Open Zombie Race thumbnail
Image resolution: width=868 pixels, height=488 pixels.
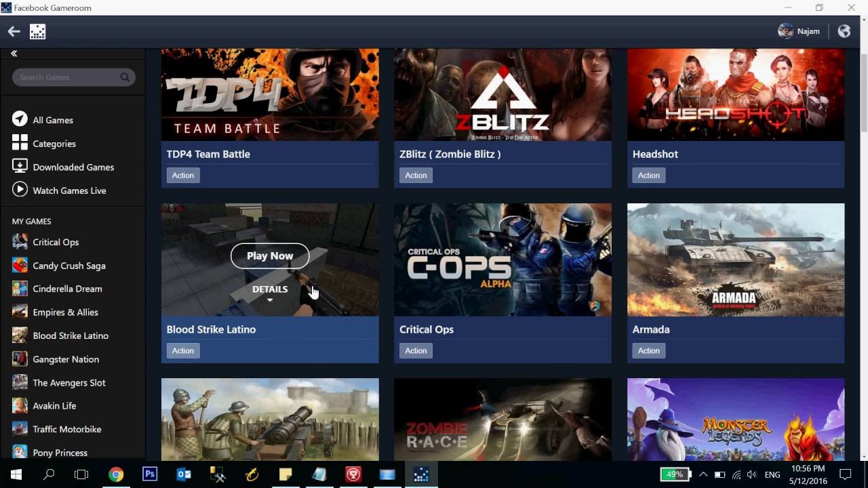(502, 420)
